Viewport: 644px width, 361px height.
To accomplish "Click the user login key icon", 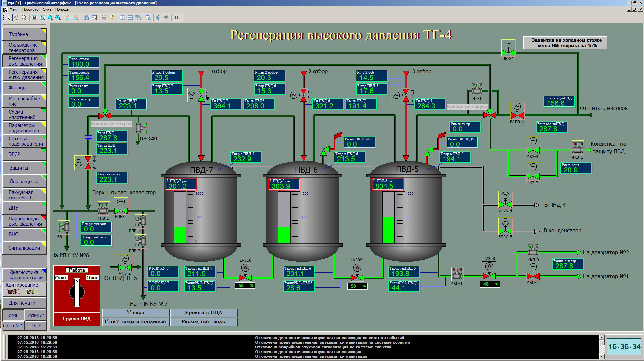I will pos(68,17).
